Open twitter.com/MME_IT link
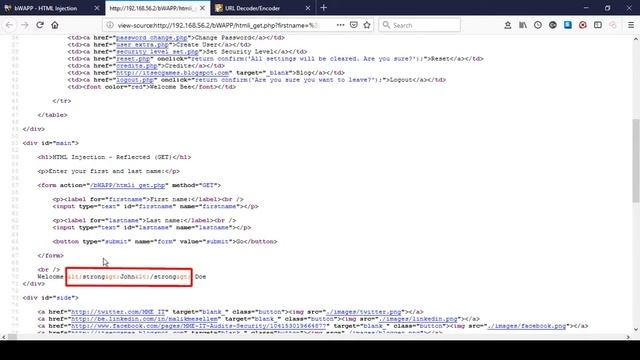 [118, 312]
